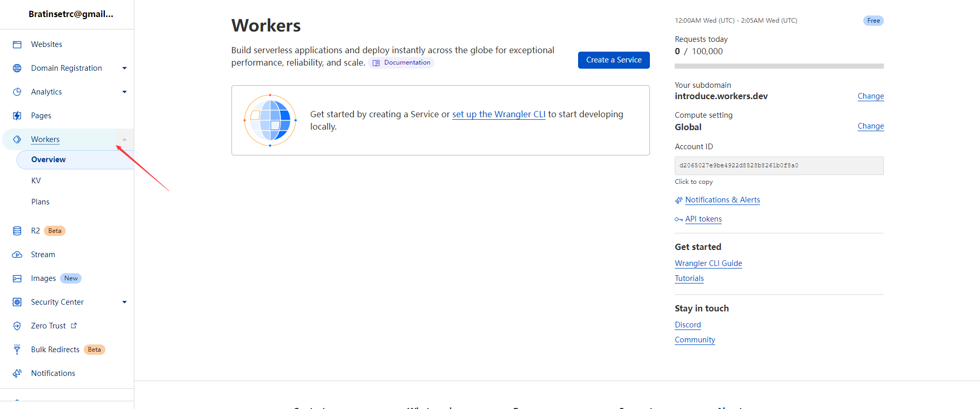980x409 pixels.
Task: Click Change next to Compute setting Global
Action: [x=870, y=126]
